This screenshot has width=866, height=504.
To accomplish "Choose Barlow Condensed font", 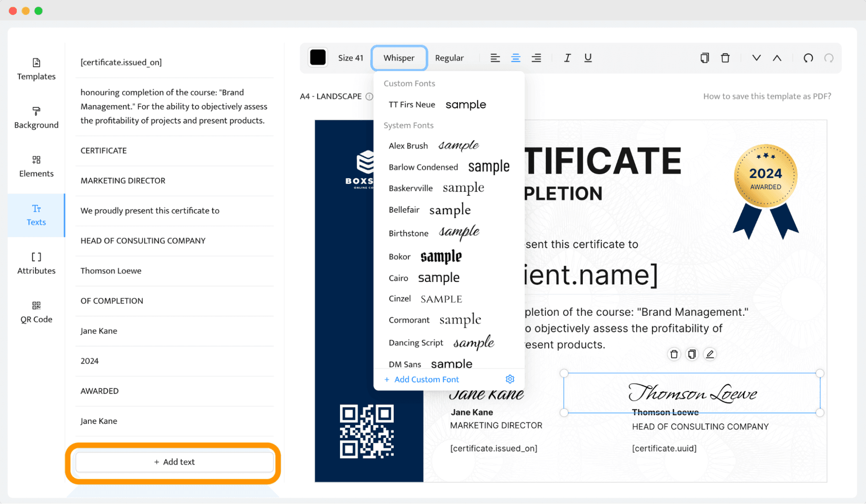I will pyautogui.click(x=449, y=167).
